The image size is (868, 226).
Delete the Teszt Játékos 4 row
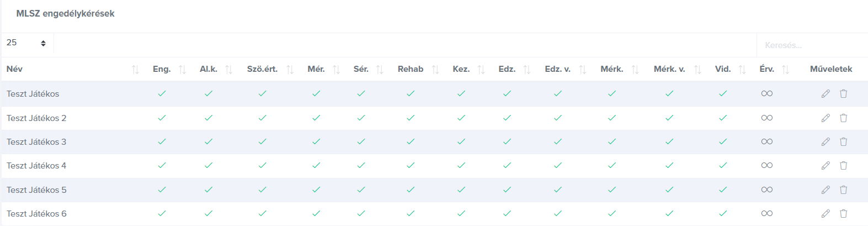pos(843,165)
